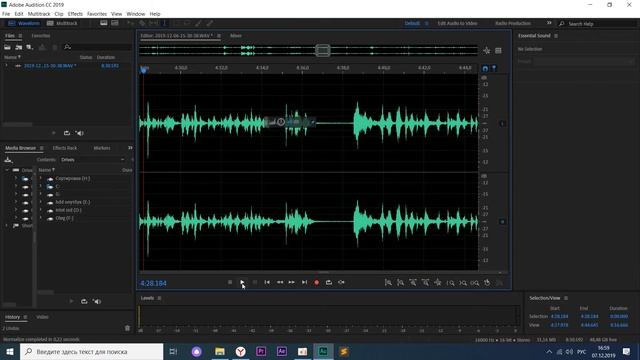
Task: Move playhead to previous marker
Action: tap(267, 282)
